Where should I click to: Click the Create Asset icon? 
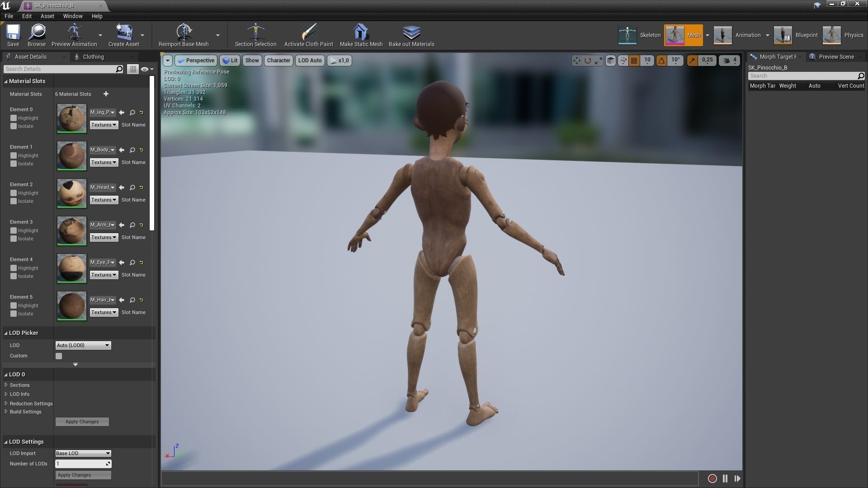(123, 35)
